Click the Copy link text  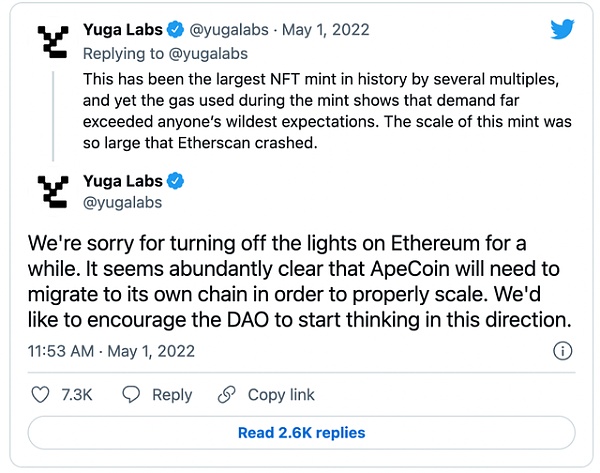280,395
